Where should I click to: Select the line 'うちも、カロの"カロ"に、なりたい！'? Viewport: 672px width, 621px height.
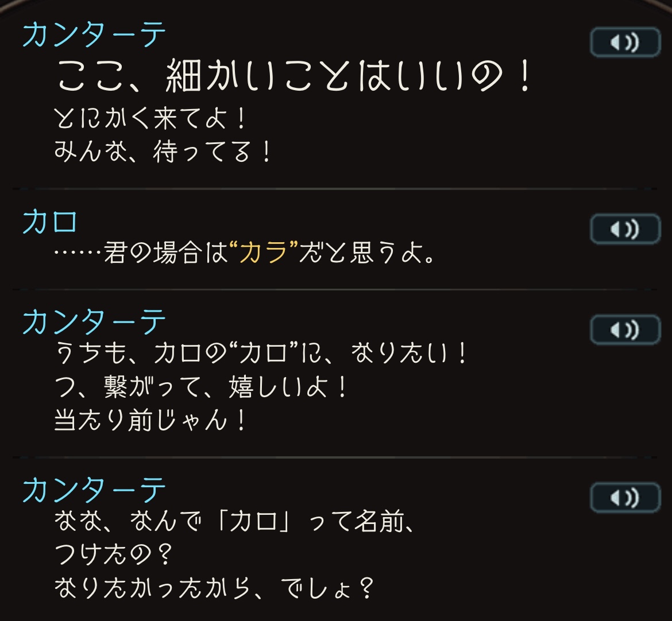tap(261, 354)
